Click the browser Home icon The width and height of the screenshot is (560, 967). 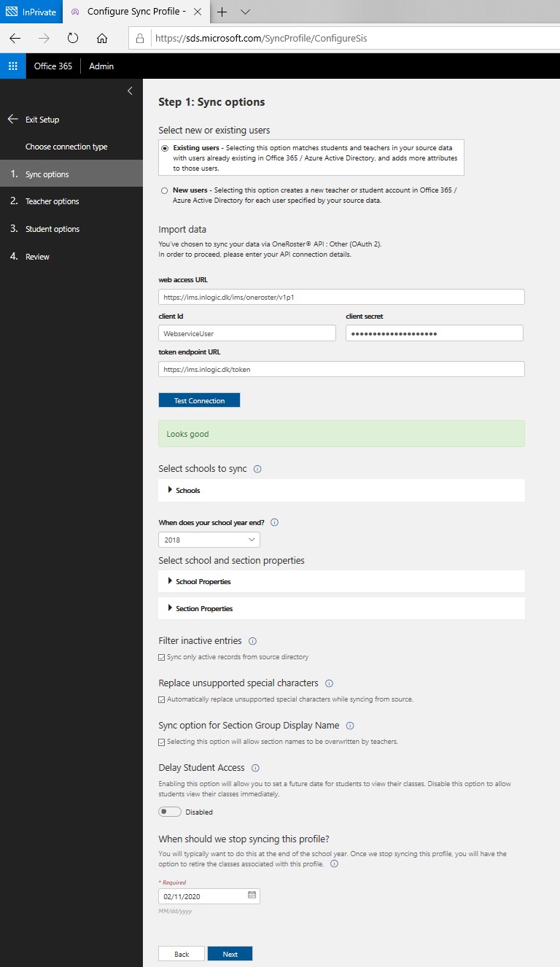[x=102, y=38]
